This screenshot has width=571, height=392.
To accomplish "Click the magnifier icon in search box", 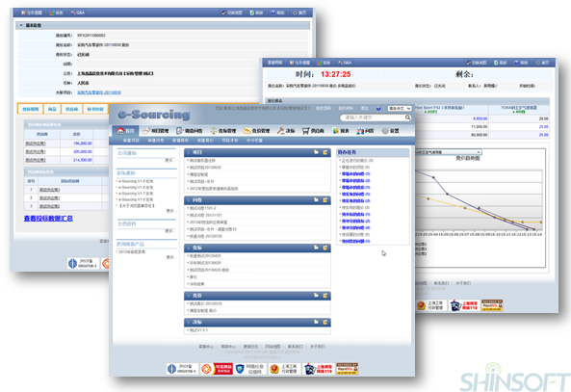I will 407,118.
